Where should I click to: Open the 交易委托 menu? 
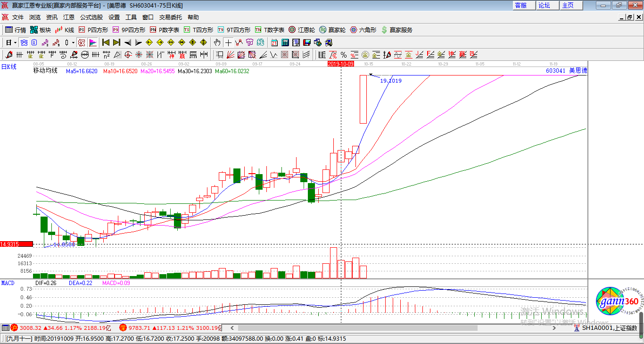pyautogui.click(x=170, y=17)
